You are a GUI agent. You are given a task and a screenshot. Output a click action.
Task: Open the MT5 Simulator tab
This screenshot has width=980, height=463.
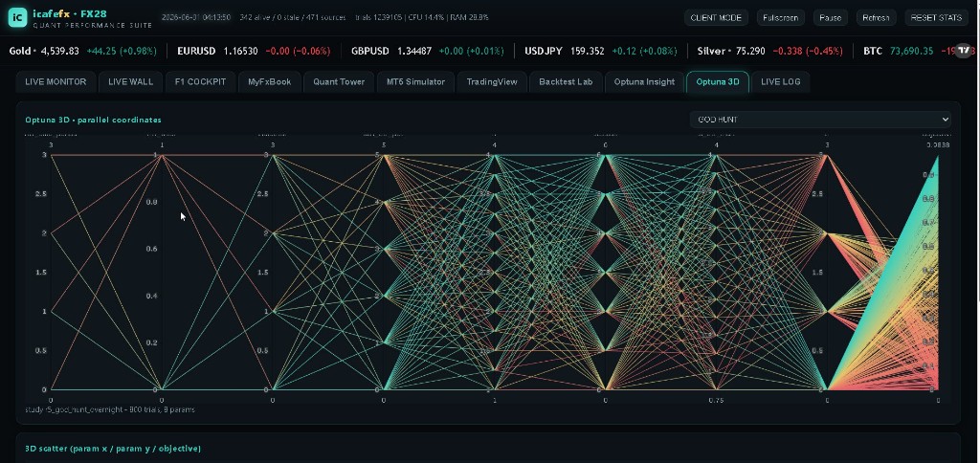(x=415, y=82)
